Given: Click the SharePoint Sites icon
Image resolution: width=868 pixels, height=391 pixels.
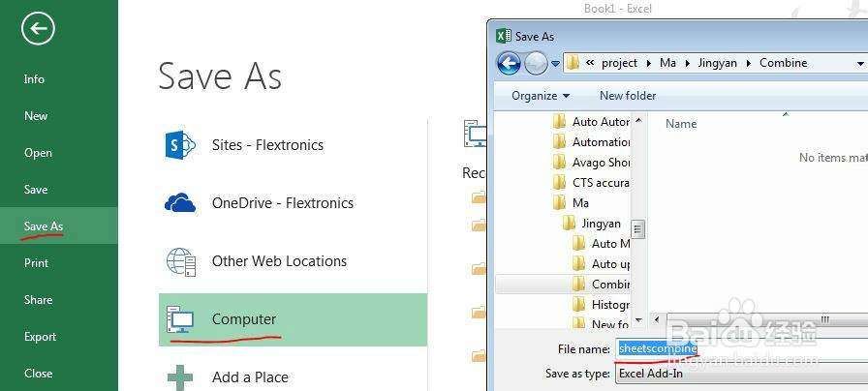Looking at the screenshot, I should coord(180,145).
